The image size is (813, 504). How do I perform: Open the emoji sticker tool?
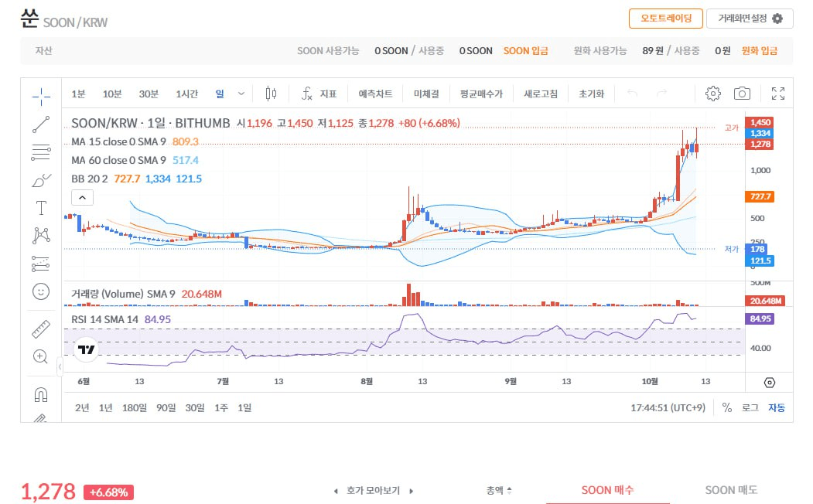pyautogui.click(x=41, y=291)
